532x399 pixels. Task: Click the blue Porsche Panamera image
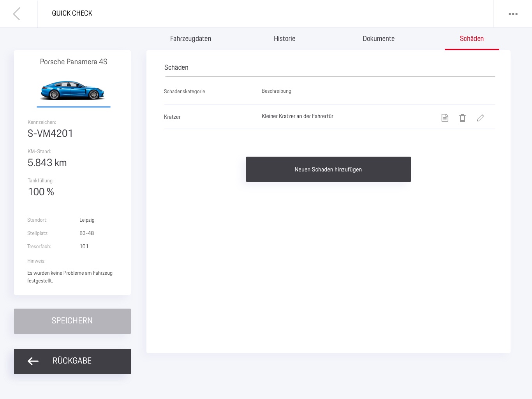pos(73,90)
